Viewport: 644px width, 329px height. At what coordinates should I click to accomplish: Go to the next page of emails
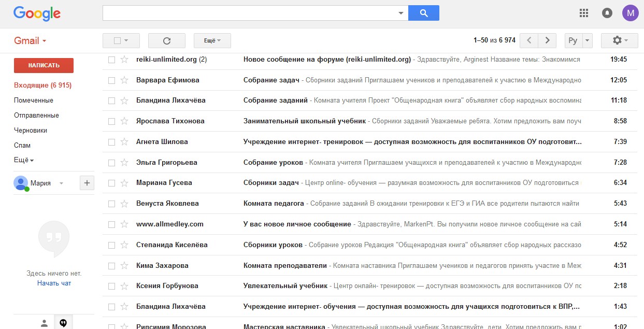pos(547,40)
